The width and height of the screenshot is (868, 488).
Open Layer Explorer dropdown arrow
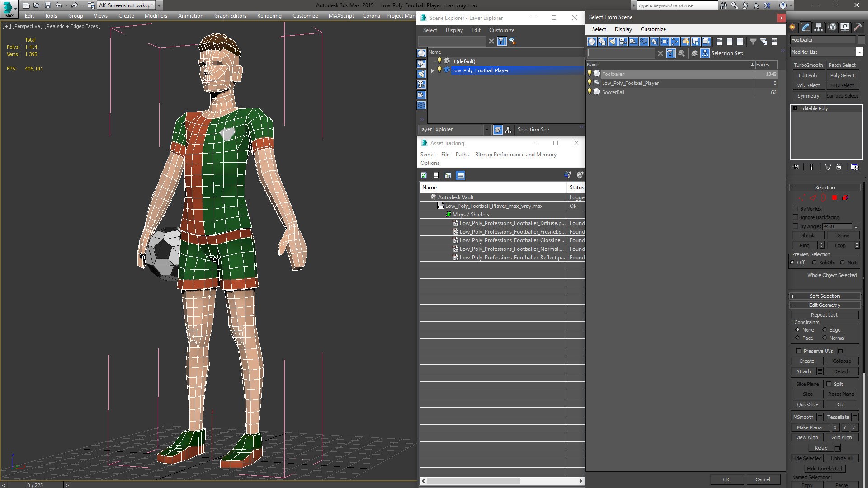point(487,130)
